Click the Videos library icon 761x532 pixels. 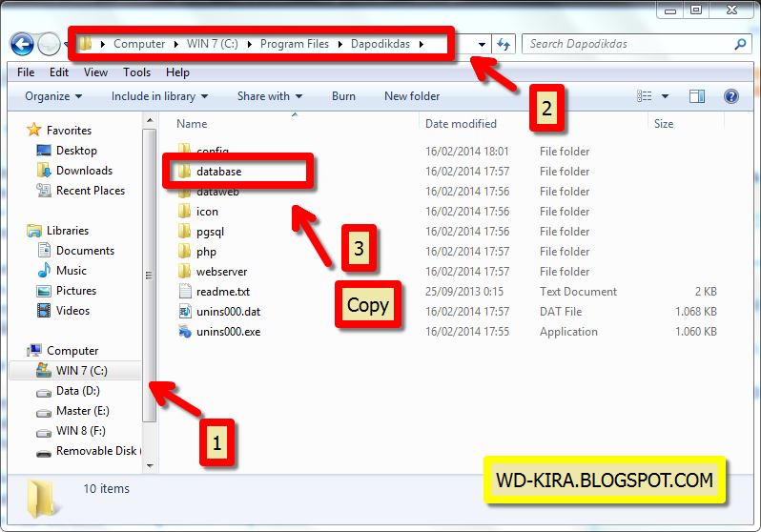coord(44,310)
